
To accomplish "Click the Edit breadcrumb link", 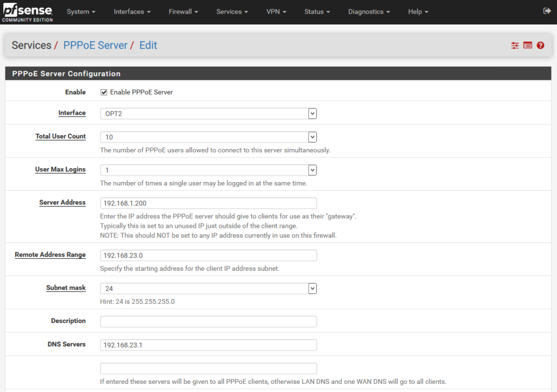I will 148,45.
